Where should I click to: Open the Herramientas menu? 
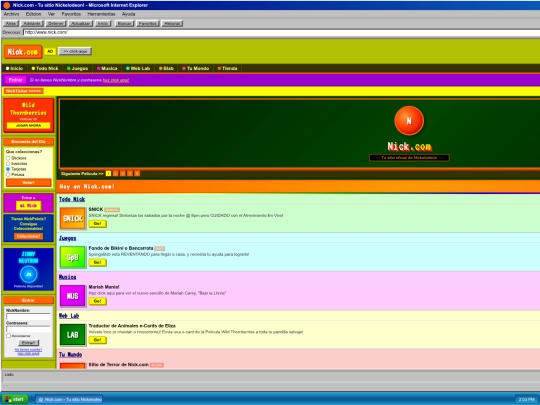(101, 14)
